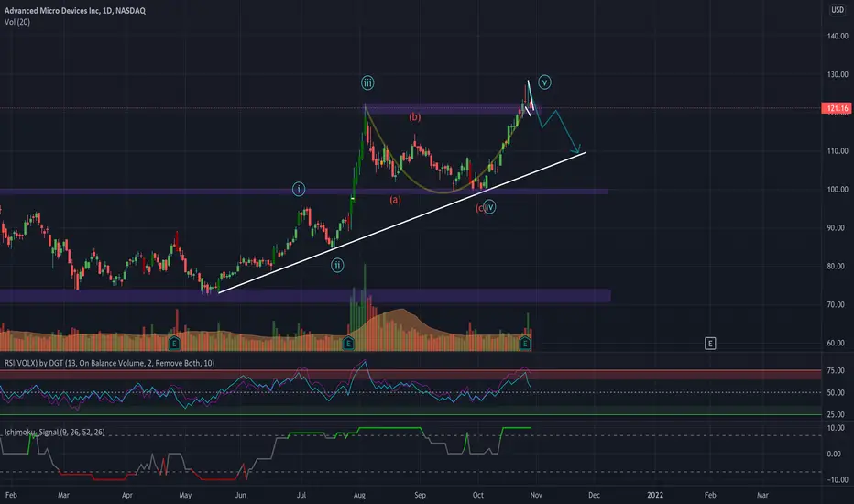Click the earnings E marker near November
Screen dimensions: 854x504
524,344
